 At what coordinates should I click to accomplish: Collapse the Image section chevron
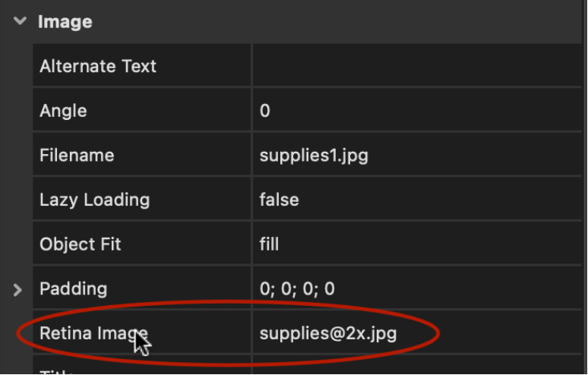pos(20,21)
